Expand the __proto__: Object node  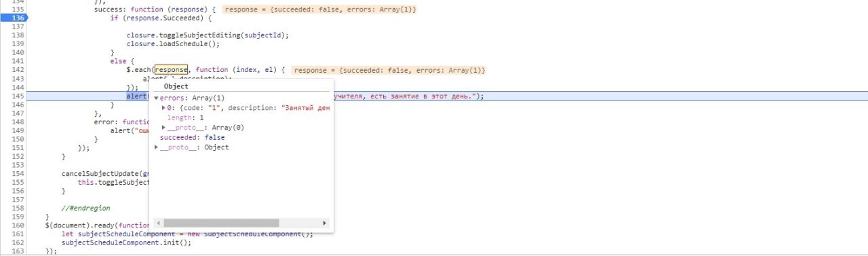point(157,147)
